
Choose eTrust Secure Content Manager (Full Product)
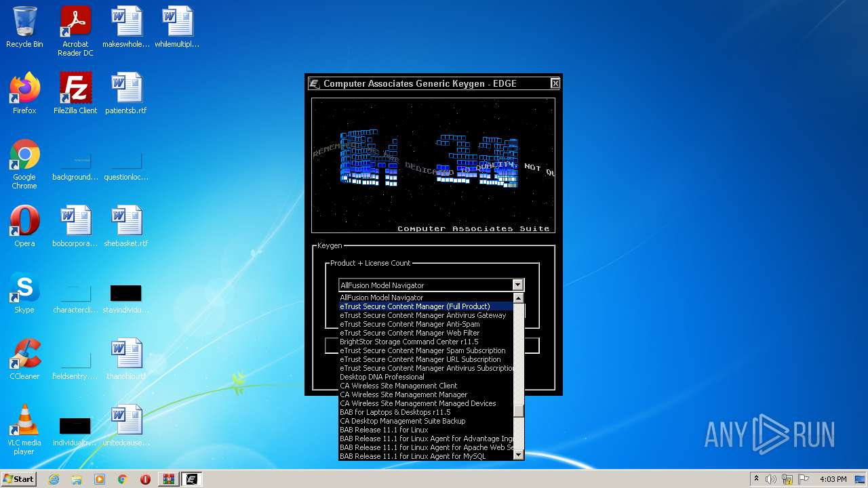click(x=426, y=306)
